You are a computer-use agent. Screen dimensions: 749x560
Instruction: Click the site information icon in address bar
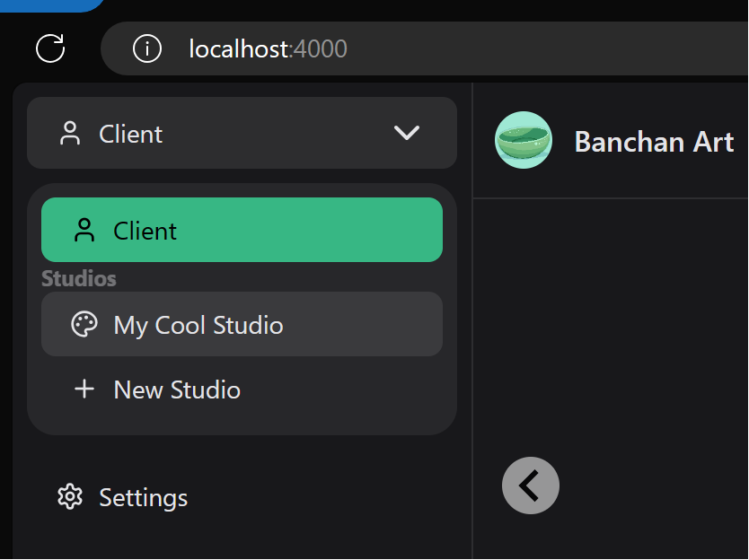pos(147,48)
